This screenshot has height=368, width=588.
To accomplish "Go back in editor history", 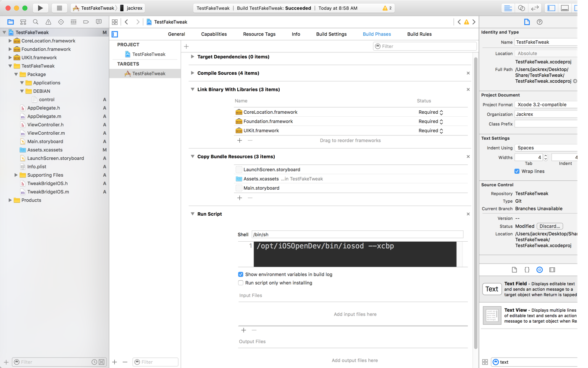I will (126, 22).
